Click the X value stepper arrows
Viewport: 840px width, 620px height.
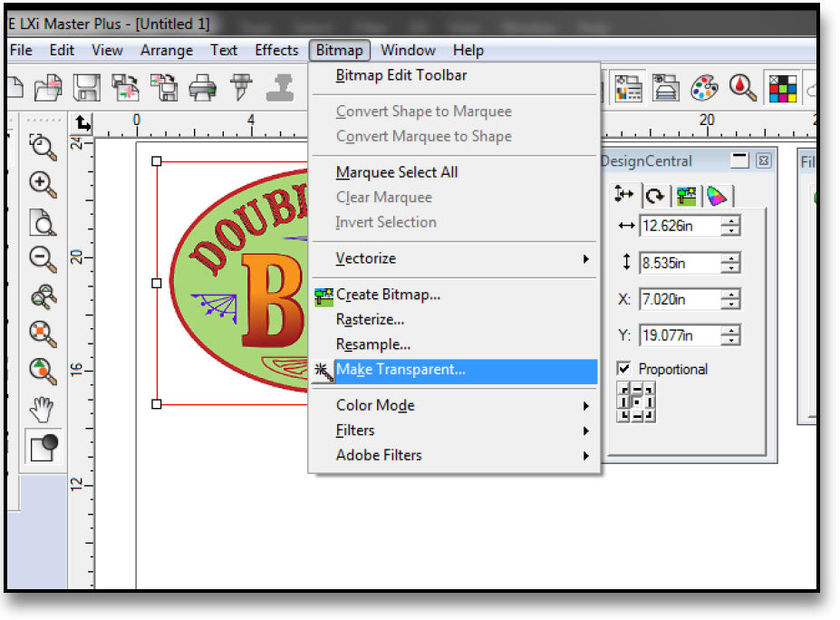[x=730, y=299]
